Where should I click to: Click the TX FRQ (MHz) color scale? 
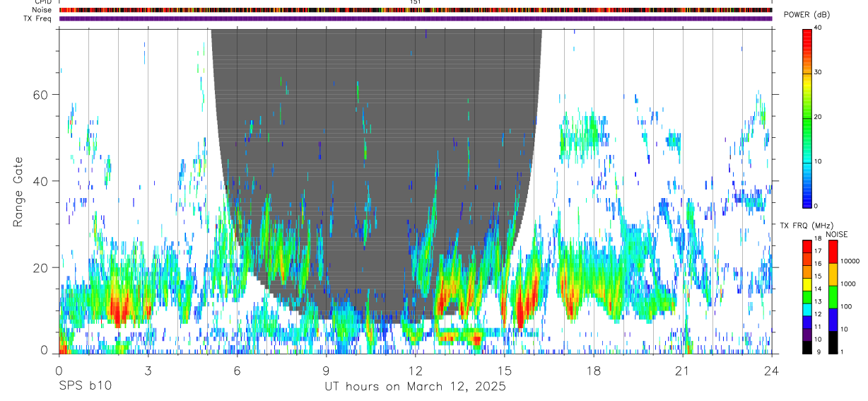(x=807, y=296)
